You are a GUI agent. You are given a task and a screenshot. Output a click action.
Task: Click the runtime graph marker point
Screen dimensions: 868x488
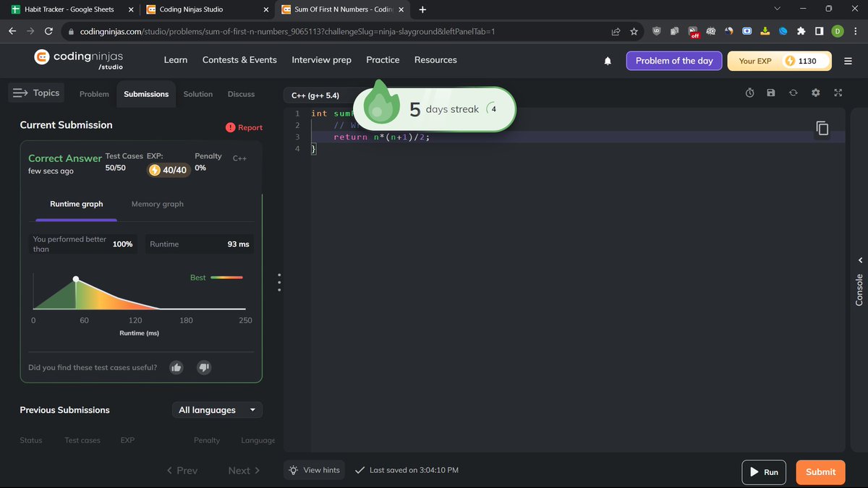point(76,279)
